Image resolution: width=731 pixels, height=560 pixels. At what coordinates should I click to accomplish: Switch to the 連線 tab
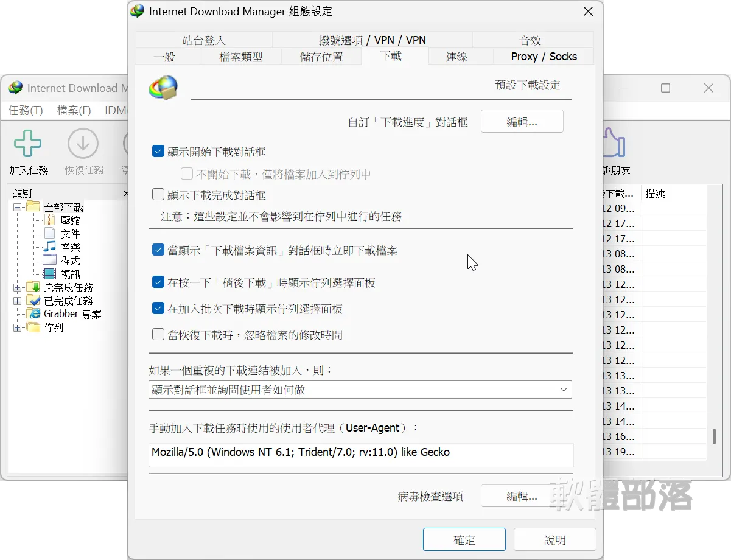click(x=461, y=57)
